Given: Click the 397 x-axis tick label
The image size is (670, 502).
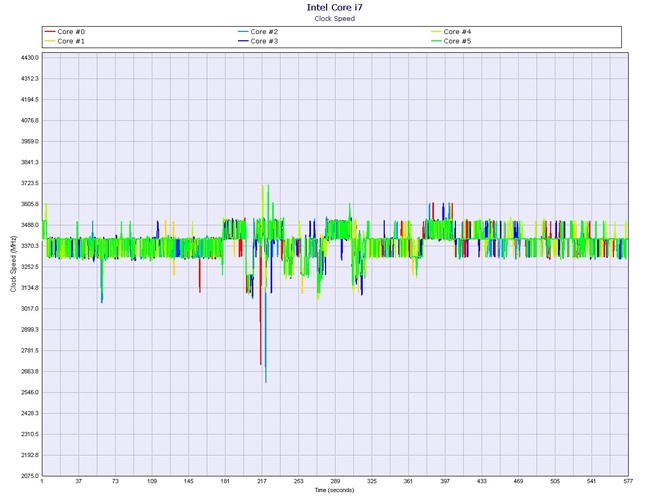Looking at the screenshot, I should click(x=445, y=481).
